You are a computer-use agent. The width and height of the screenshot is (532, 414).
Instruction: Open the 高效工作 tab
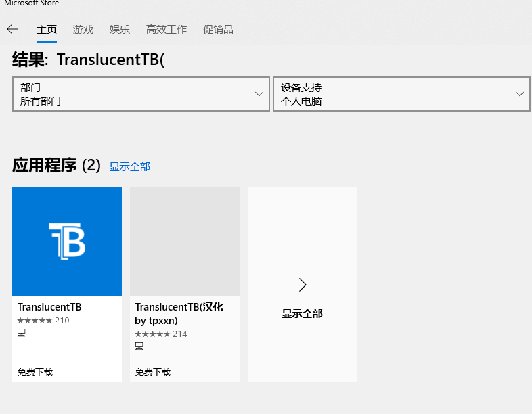pyautogui.click(x=167, y=30)
